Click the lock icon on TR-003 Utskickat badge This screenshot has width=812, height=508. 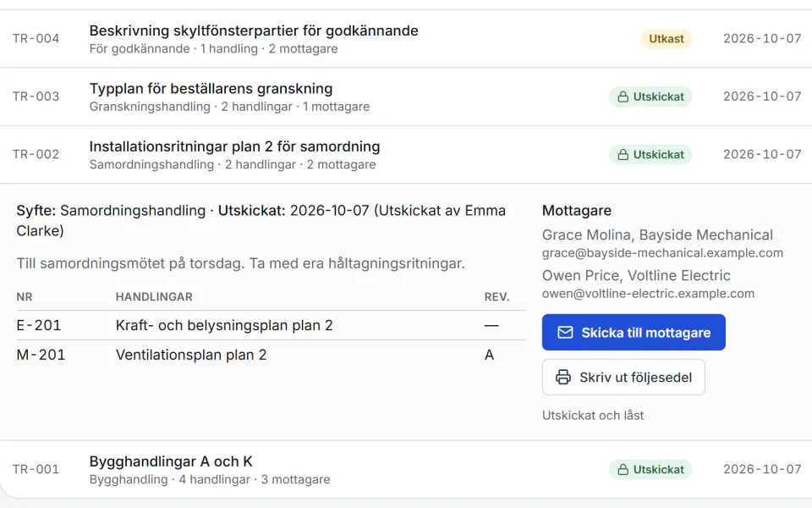pos(623,97)
